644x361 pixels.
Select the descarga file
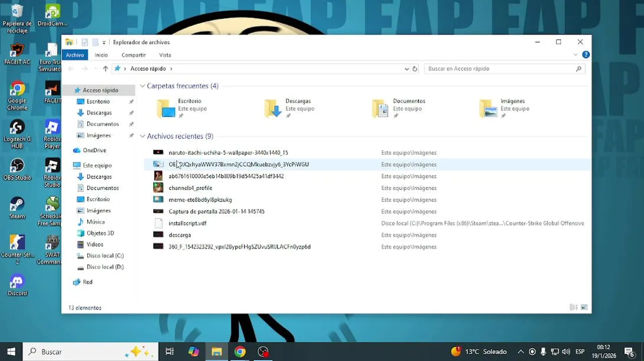pyautogui.click(x=367, y=235)
